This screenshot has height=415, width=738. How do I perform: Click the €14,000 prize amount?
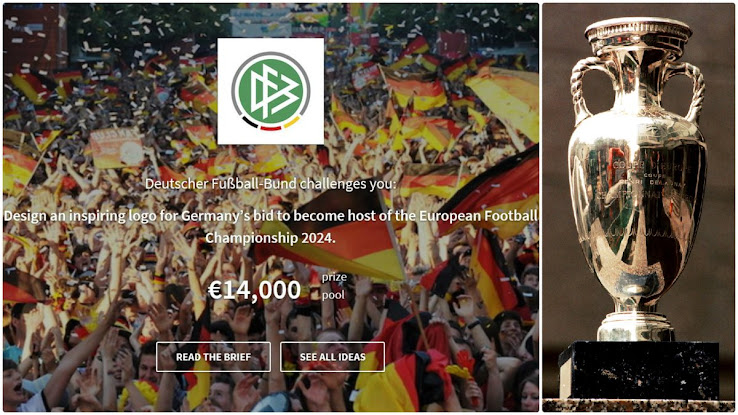click(254, 289)
